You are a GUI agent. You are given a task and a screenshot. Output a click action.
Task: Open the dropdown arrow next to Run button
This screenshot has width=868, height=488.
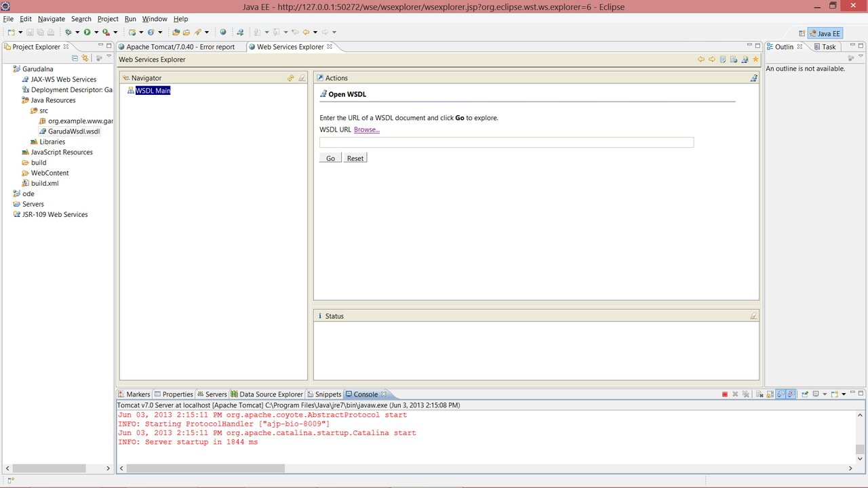(x=96, y=32)
